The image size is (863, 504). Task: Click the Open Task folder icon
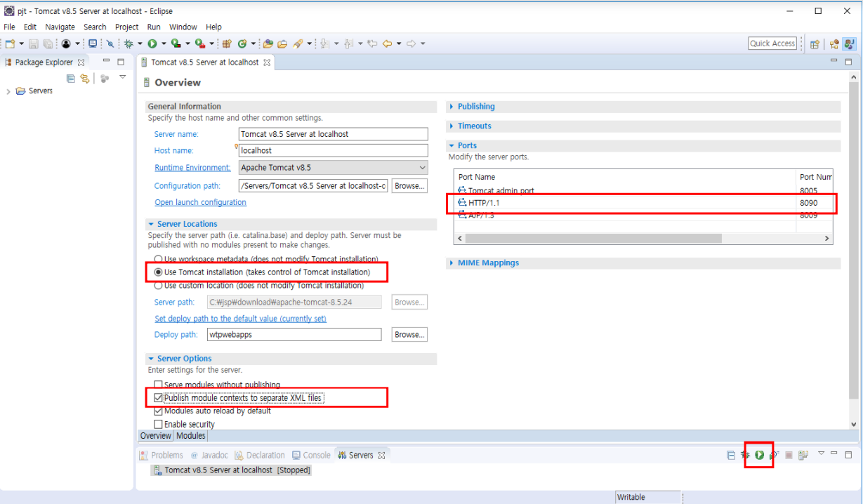click(282, 44)
